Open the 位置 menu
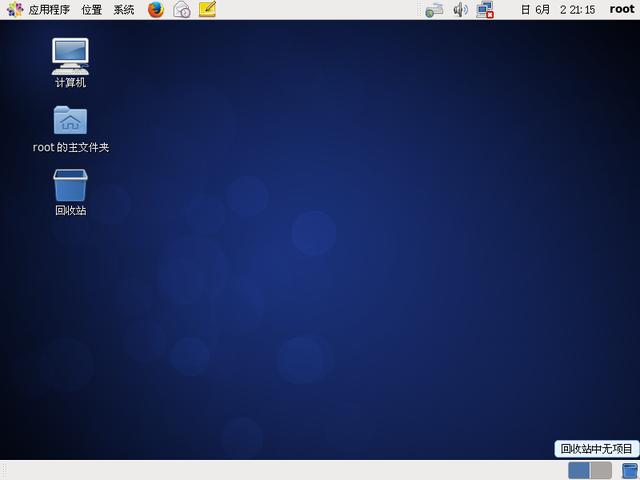Viewport: 640px width, 480px height. 91,9
